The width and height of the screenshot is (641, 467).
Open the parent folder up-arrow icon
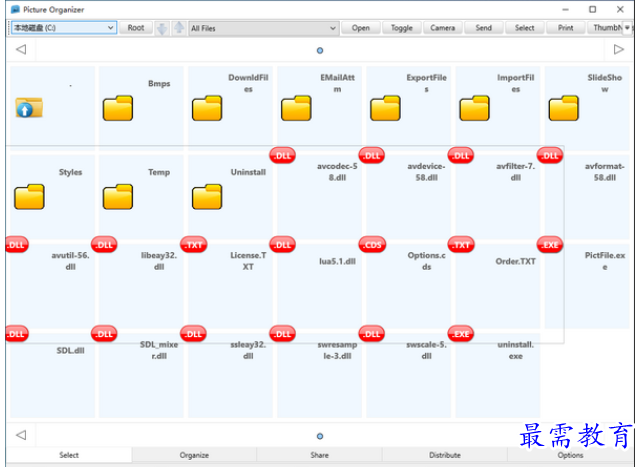coord(29,108)
